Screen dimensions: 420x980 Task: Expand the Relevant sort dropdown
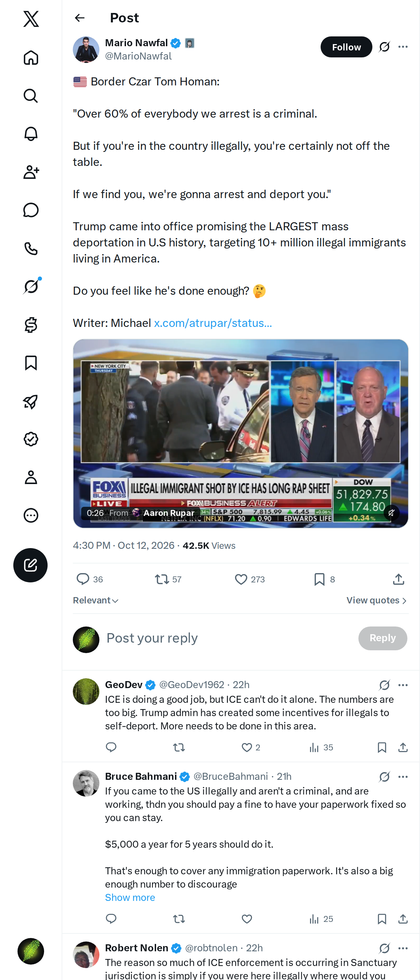coord(96,600)
